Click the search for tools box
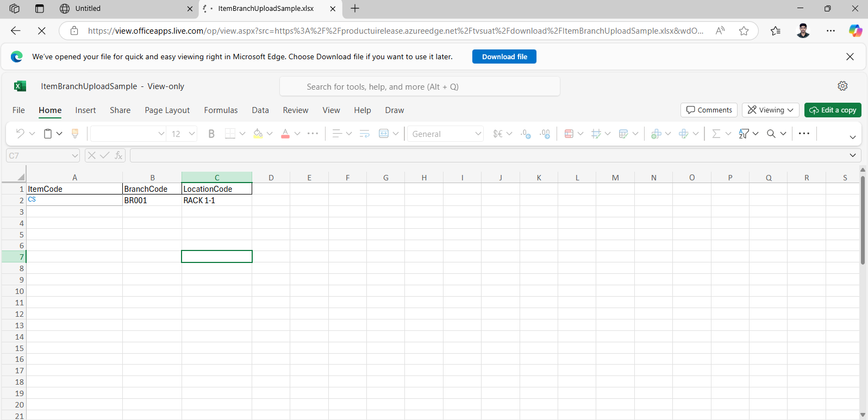 [x=420, y=86]
